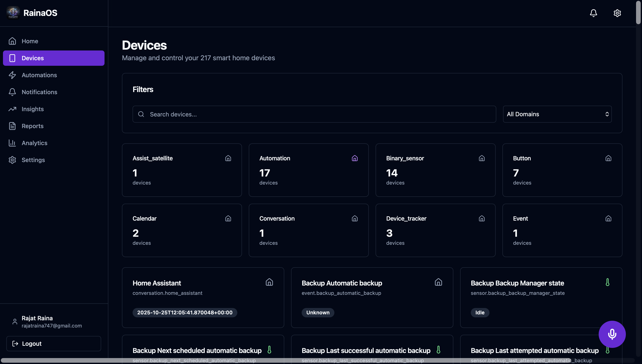The image size is (642, 364).
Task: Navigate to Analytics page
Action: point(34,143)
